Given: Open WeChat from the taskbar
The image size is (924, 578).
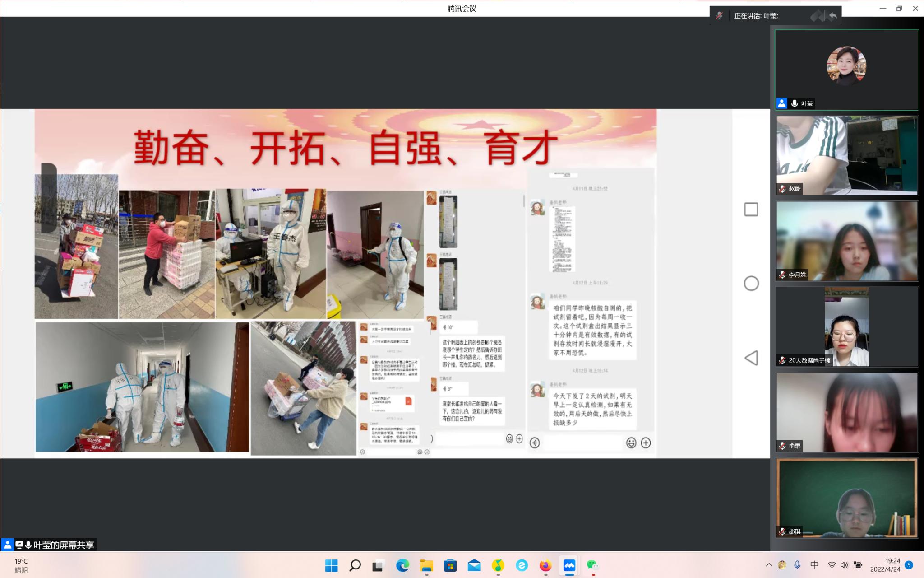Looking at the screenshot, I should click(593, 565).
